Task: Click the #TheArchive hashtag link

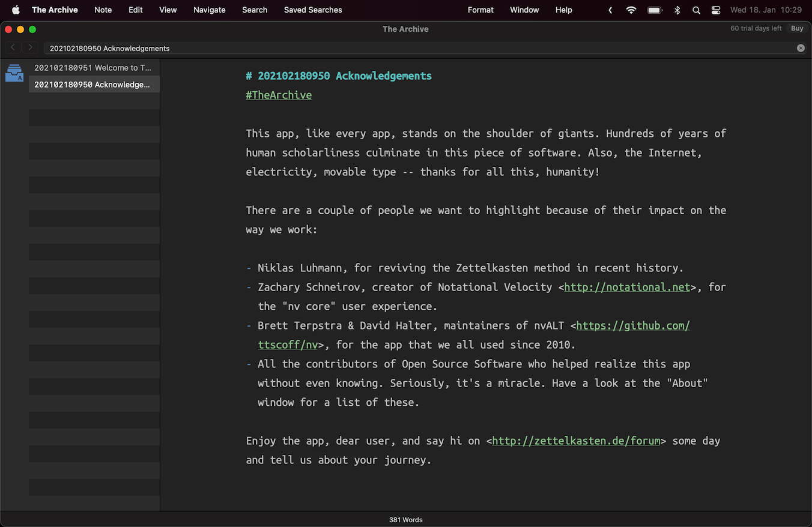Action: (279, 95)
